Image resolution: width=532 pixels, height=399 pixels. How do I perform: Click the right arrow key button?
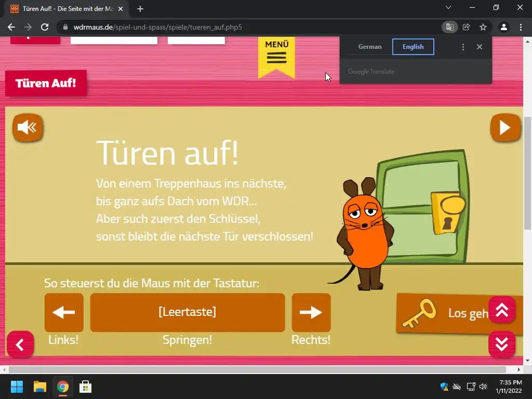[311, 312]
